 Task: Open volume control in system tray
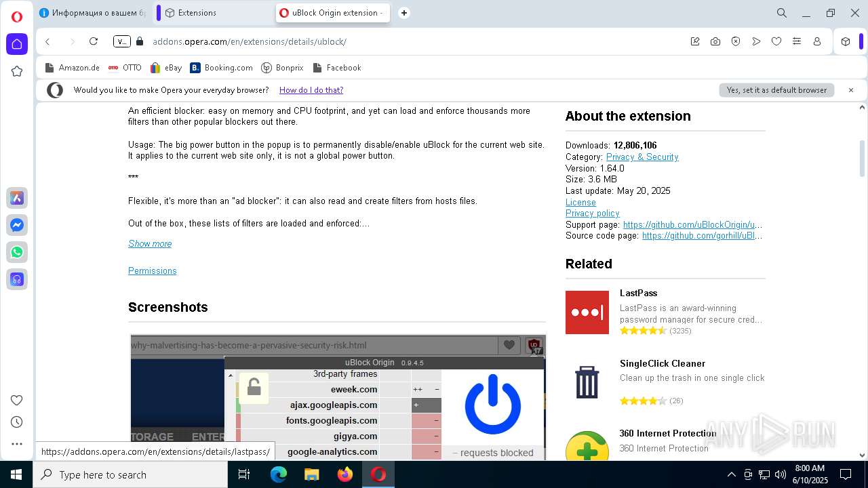tap(781, 474)
